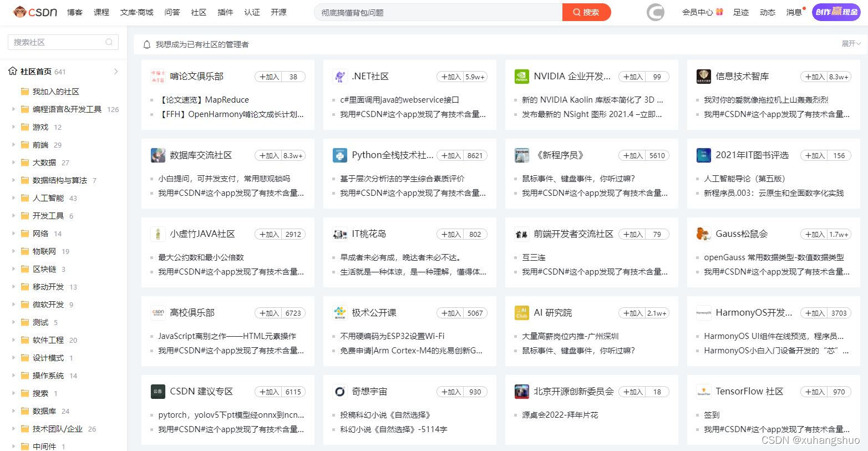868x451 pixels.
Task: Open the 足迹 history link
Action: coord(741,12)
